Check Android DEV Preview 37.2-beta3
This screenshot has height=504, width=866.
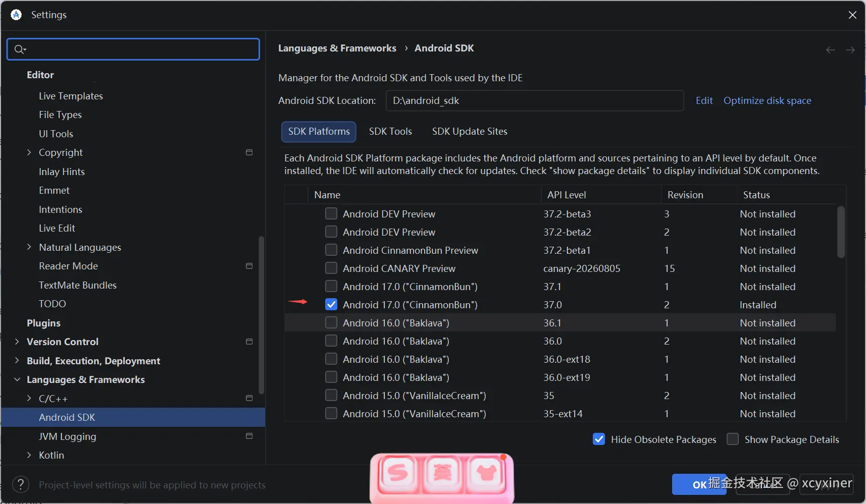pyautogui.click(x=331, y=213)
